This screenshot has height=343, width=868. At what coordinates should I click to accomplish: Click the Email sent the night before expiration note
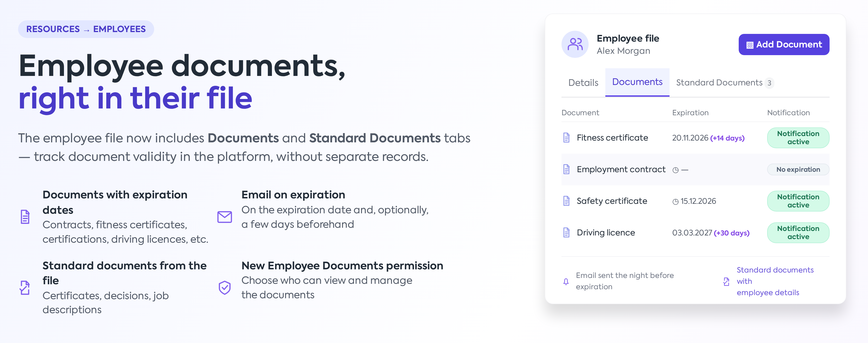coord(625,281)
